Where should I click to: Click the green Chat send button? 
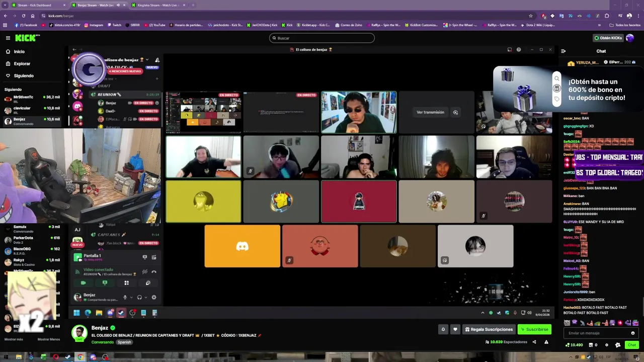tap(632, 345)
